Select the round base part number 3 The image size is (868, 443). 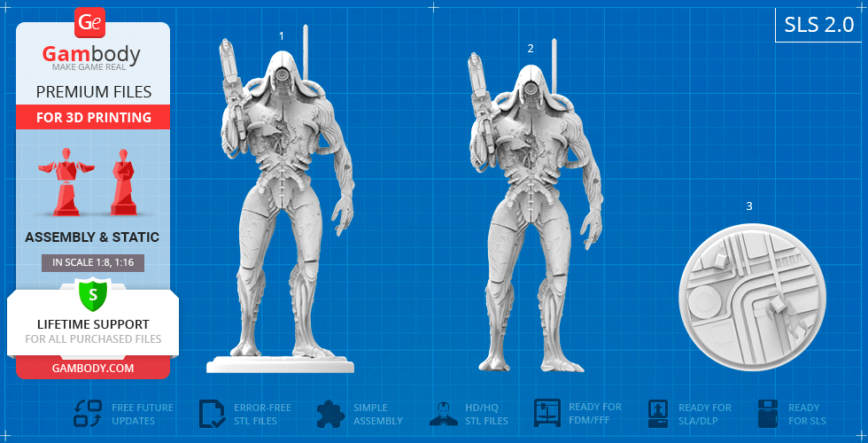750,292
